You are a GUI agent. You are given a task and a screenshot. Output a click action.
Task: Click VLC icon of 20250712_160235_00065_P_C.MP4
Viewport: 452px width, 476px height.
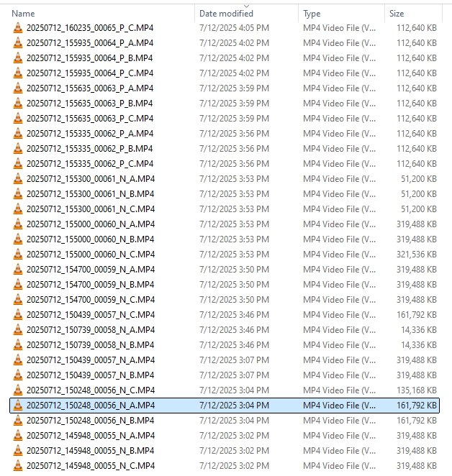point(18,27)
